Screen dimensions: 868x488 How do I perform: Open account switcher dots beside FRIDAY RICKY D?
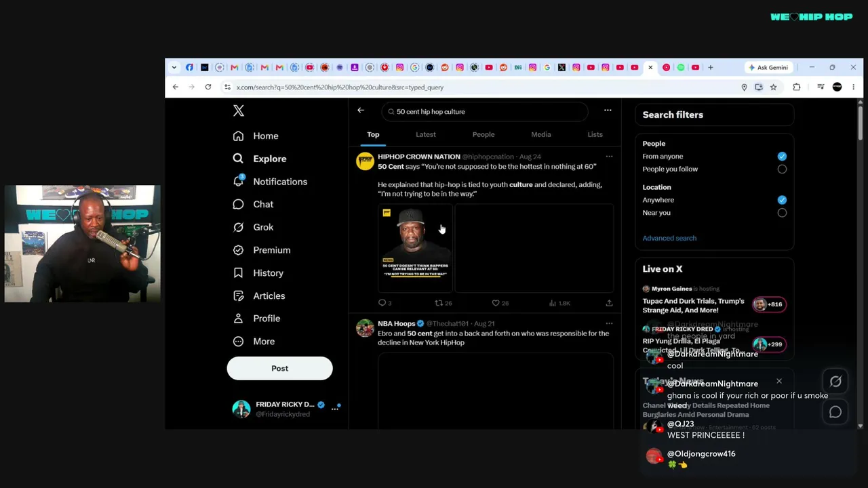point(334,409)
